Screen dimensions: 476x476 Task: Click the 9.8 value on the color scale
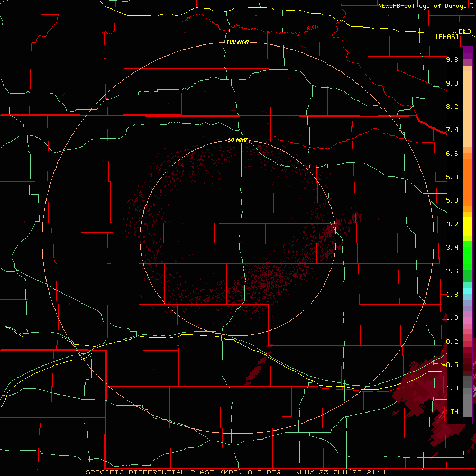pyautogui.click(x=452, y=59)
